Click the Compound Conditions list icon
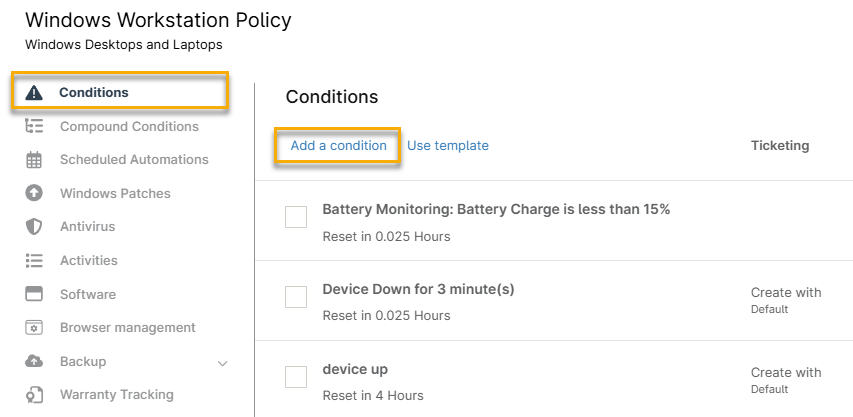Image resolution: width=853 pixels, height=417 pixels. click(x=34, y=126)
